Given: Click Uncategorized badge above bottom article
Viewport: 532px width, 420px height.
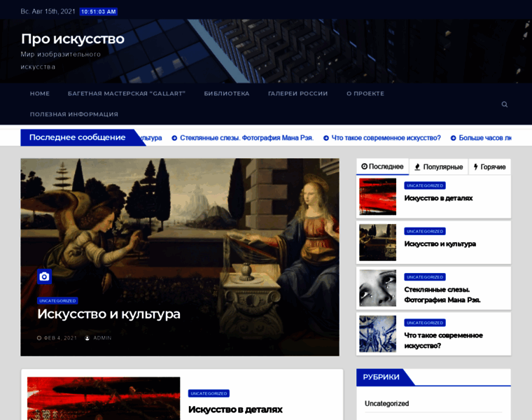Looking at the screenshot, I should coord(209,393).
